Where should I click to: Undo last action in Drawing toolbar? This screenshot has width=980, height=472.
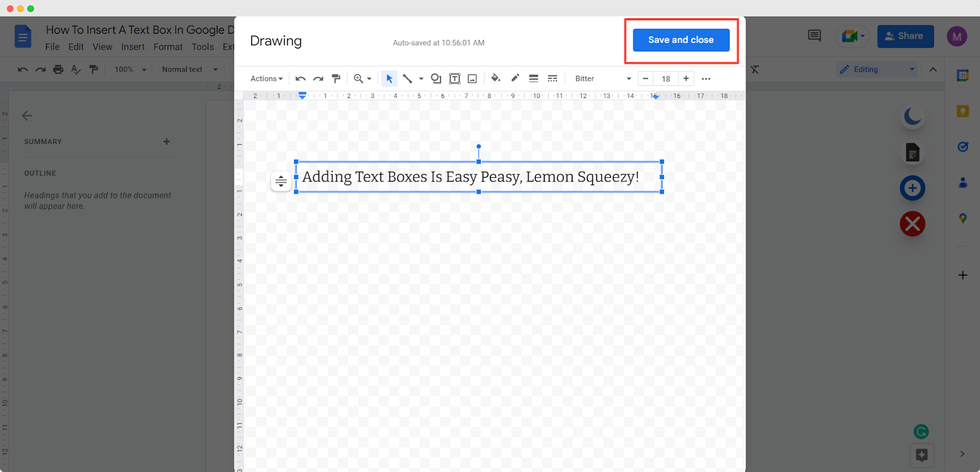(300, 78)
